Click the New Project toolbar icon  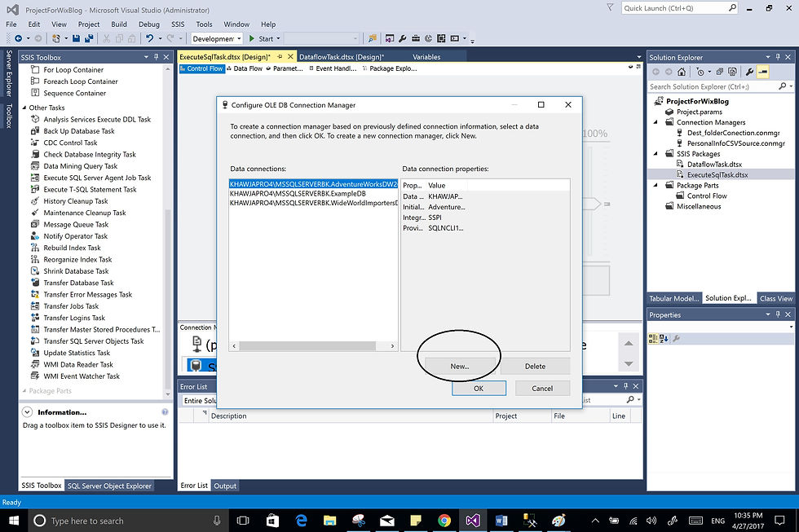click(56, 38)
